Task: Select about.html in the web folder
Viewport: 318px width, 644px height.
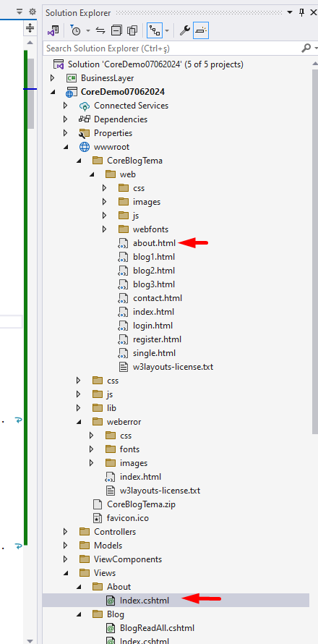Action: 154,243
